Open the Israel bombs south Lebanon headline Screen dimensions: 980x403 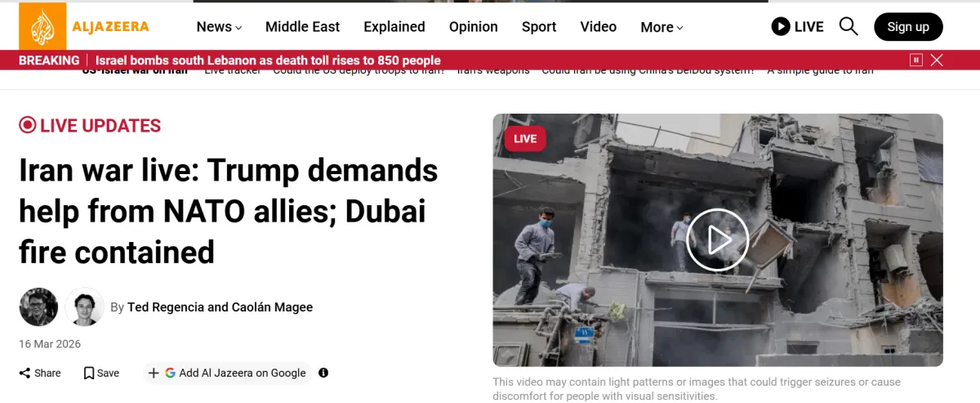pos(268,60)
